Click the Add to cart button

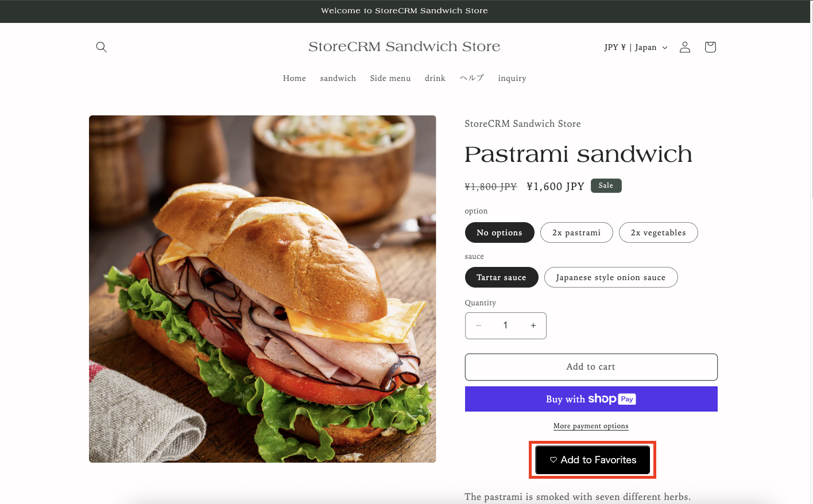coord(591,367)
